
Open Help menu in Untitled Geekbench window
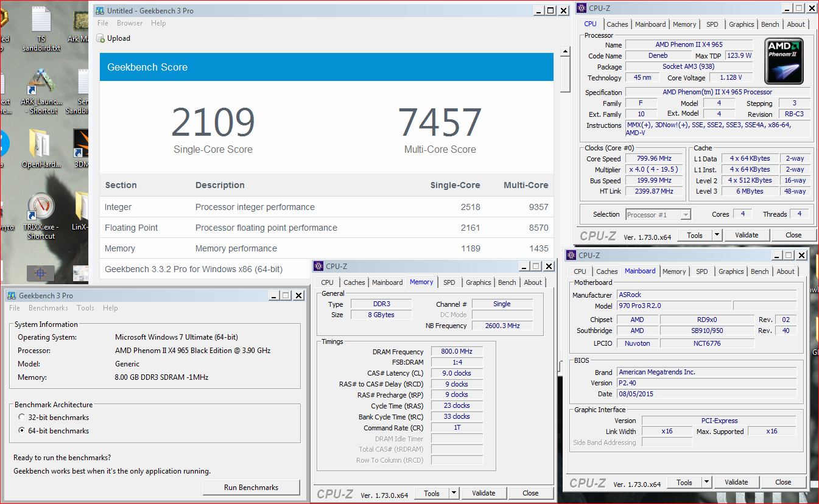pyautogui.click(x=158, y=23)
